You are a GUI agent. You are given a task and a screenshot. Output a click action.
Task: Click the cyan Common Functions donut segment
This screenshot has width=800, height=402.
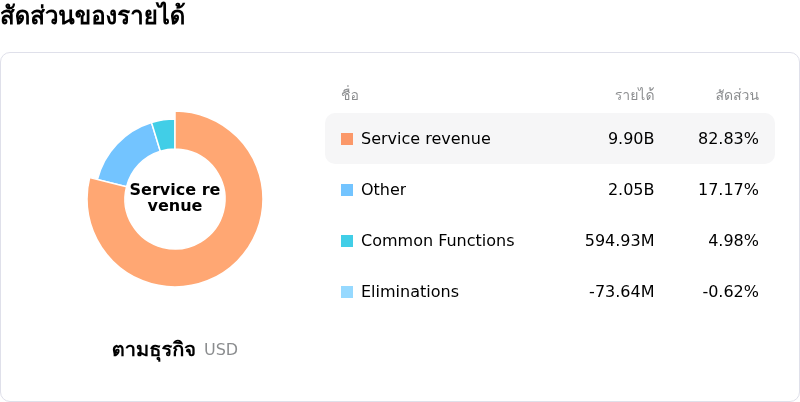click(164, 134)
